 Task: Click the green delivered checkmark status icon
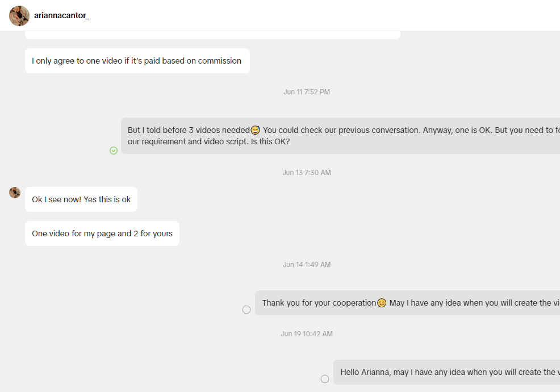pyautogui.click(x=114, y=151)
